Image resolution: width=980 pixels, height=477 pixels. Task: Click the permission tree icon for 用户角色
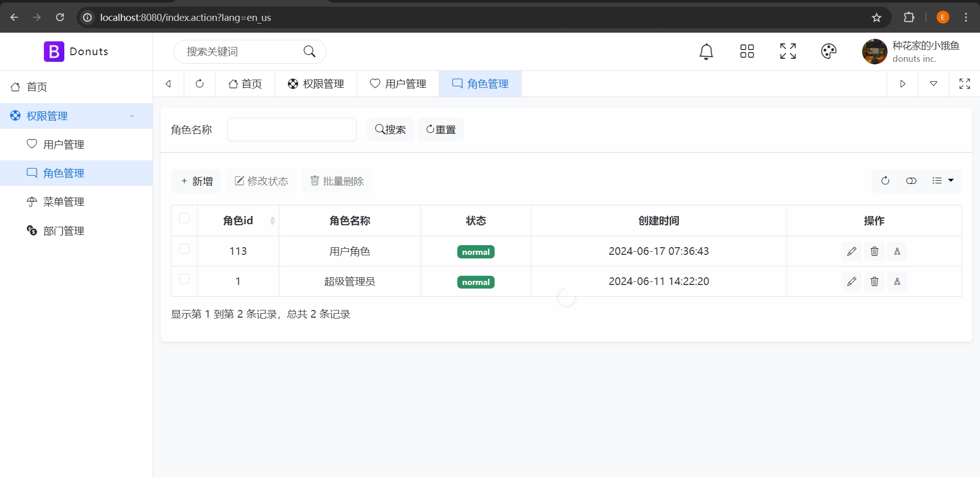(x=897, y=251)
